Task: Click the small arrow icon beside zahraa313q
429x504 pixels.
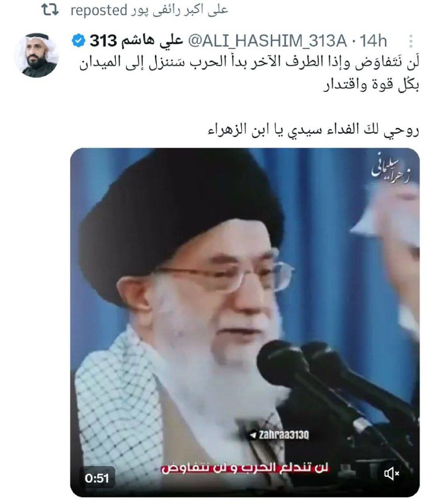Action: point(253,435)
